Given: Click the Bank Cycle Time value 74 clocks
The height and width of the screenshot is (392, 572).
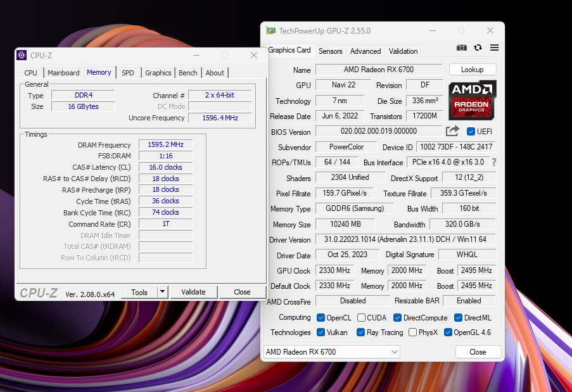Looking at the screenshot, I should [165, 212].
